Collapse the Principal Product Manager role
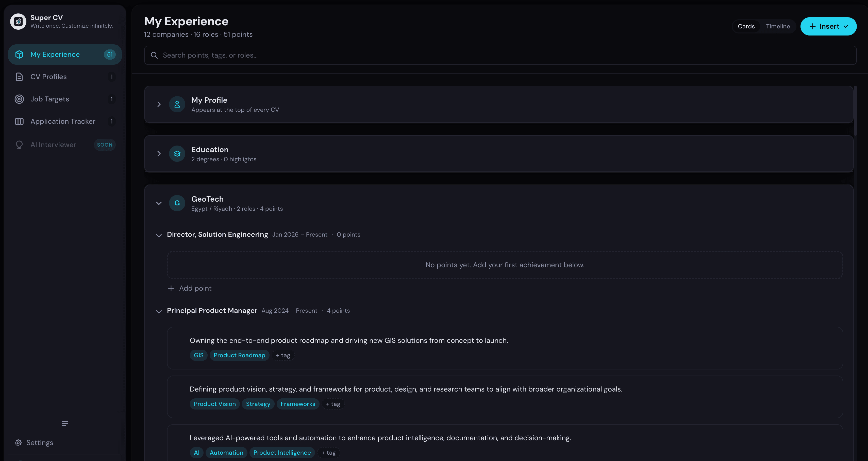Viewport: 868px width, 461px height. (159, 311)
